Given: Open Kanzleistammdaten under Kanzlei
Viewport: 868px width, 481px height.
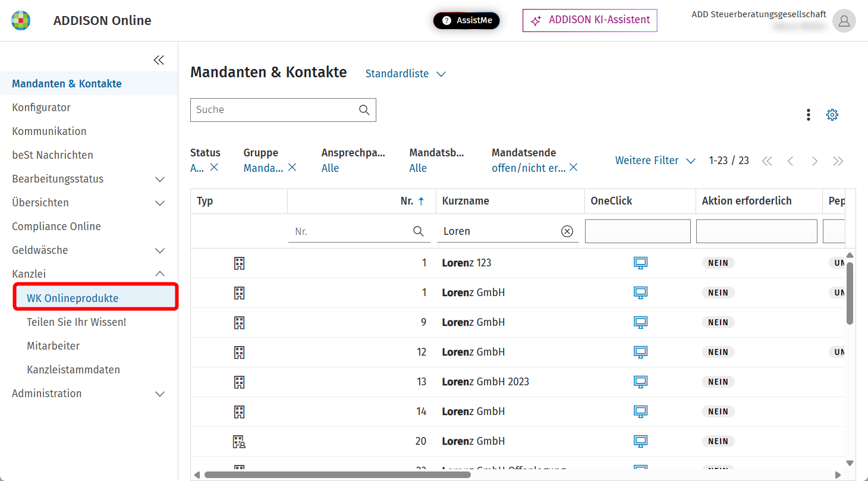Looking at the screenshot, I should (74, 370).
